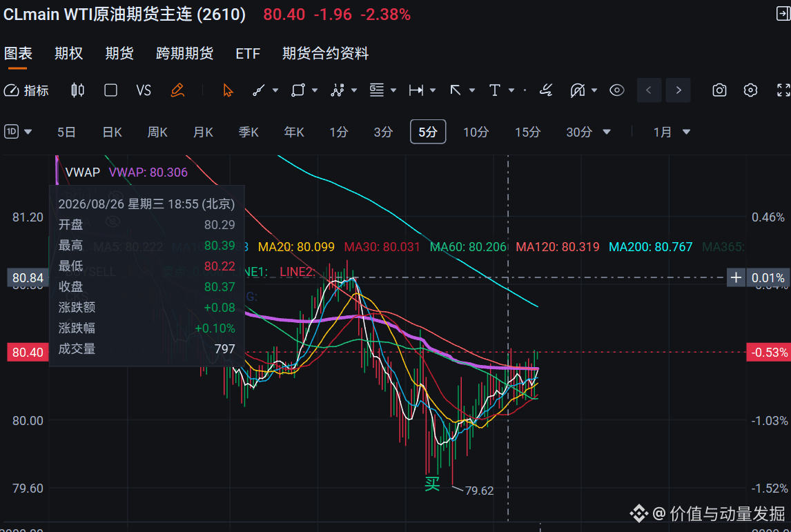Open the VS compare tool
This screenshot has width=791, height=532.
tap(144, 90)
